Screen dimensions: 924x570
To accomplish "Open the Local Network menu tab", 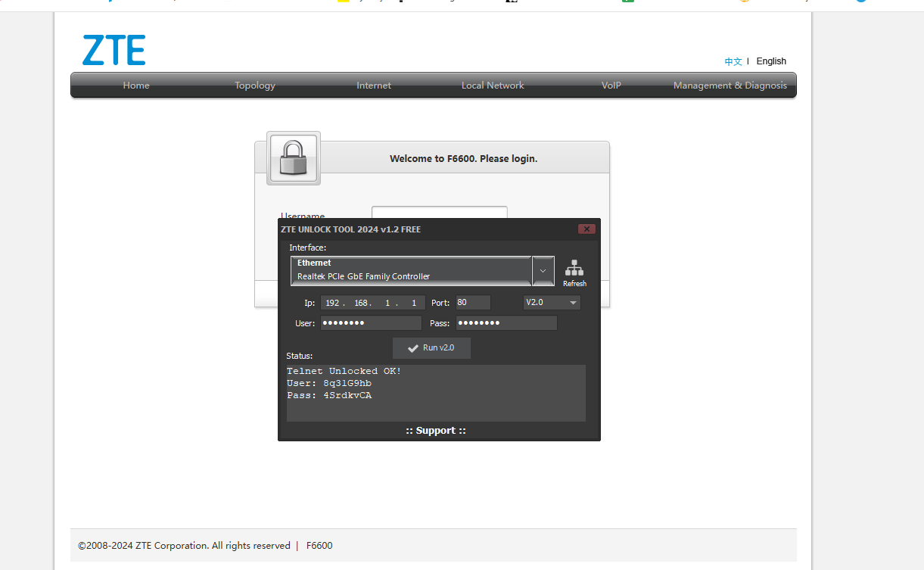I will [493, 86].
